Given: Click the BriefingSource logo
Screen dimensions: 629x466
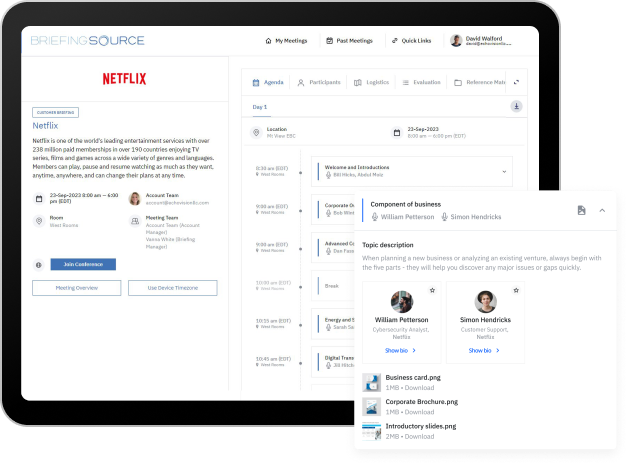Looking at the screenshot, I should [87, 41].
